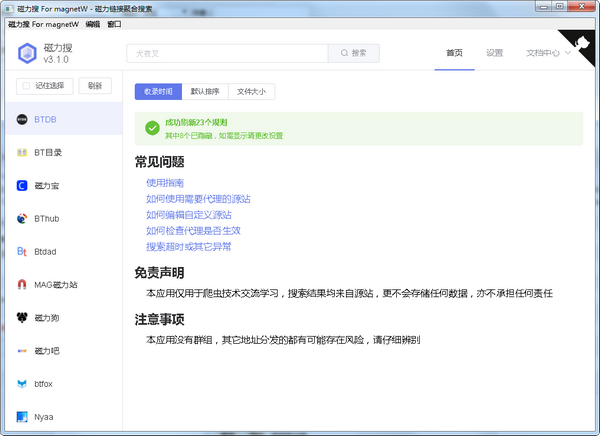Choose the BThub source icon

pos(21,218)
